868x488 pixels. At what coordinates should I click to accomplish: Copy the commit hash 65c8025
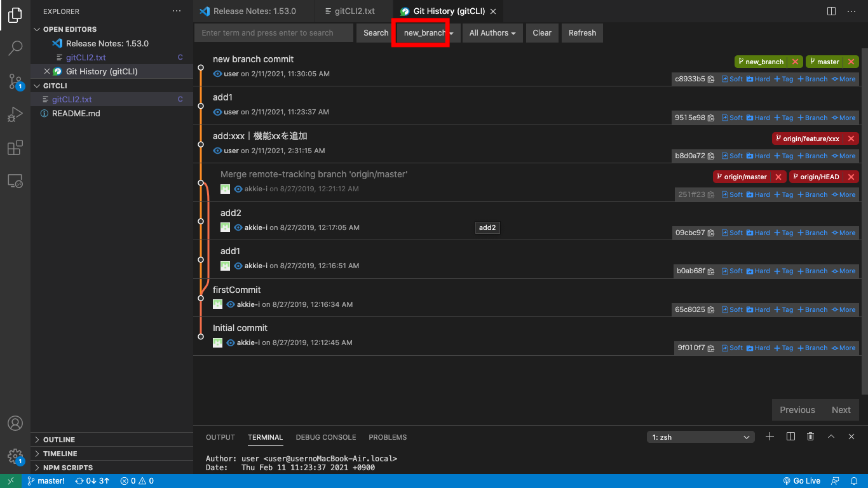point(711,310)
